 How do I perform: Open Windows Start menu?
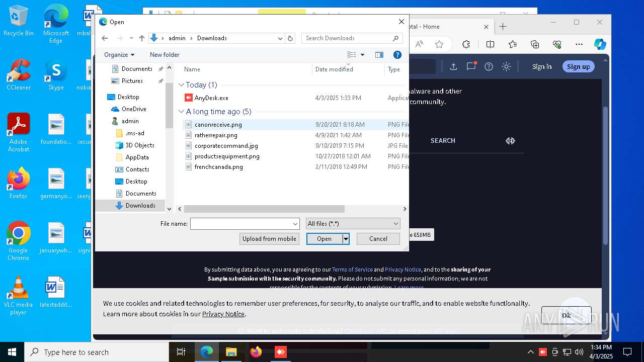[x=12, y=352]
